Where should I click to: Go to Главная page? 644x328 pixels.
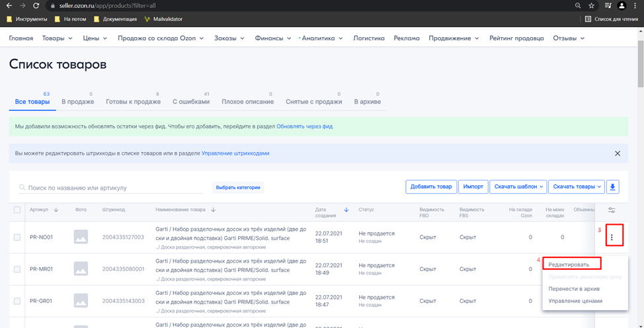[x=21, y=38]
